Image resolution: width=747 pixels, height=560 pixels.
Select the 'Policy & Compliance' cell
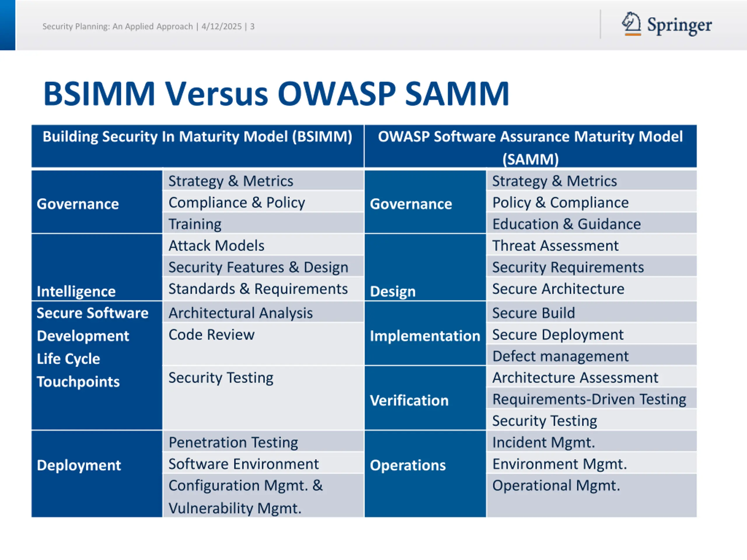point(592,202)
